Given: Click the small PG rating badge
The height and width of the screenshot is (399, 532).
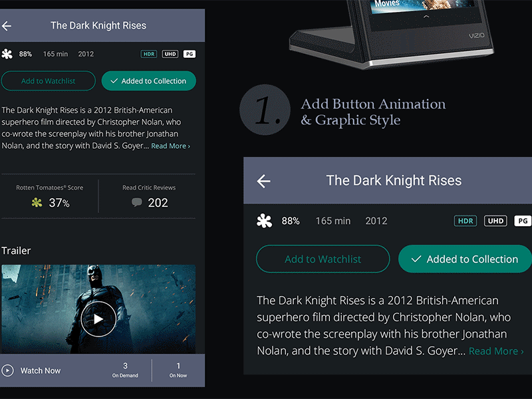Looking at the screenshot, I should [190, 54].
